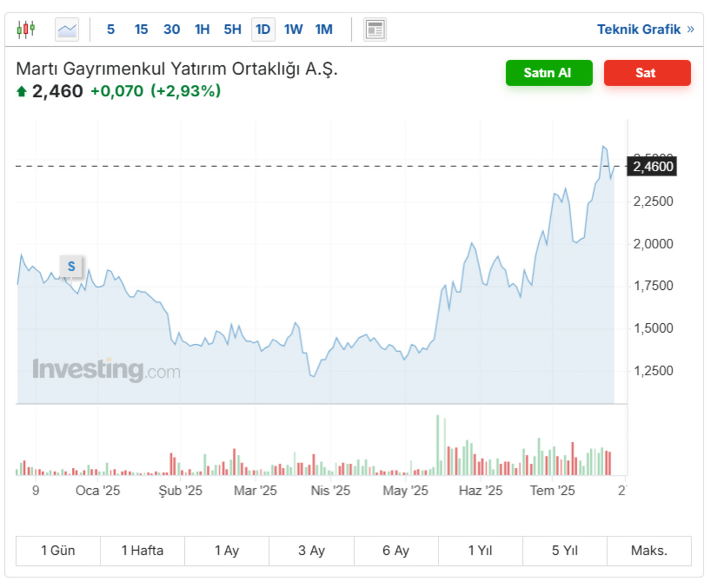Click the 2,4600 current price label
713x588 pixels.
(x=652, y=166)
